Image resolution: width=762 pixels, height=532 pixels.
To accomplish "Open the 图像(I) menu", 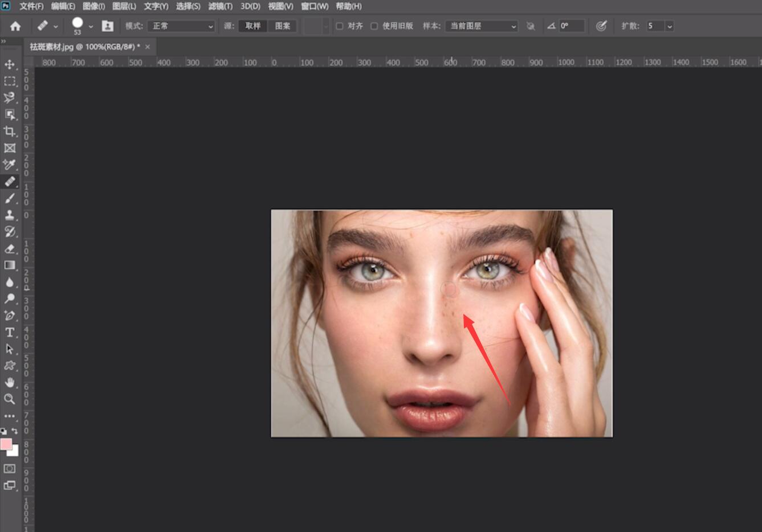I will [93, 6].
